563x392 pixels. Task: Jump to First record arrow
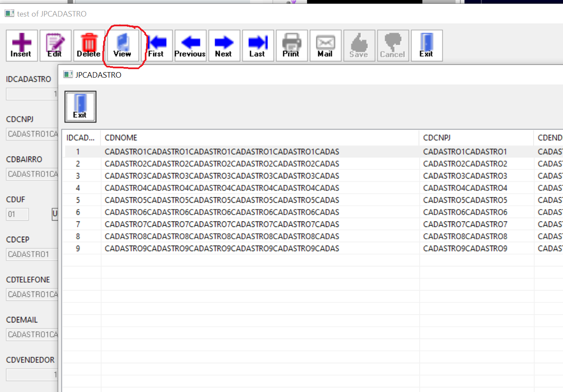tap(157, 45)
